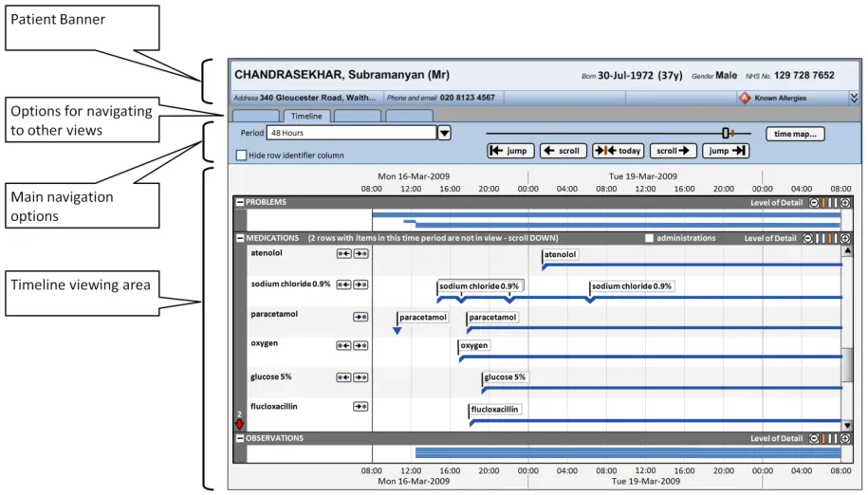Enable Hide row identifier column checkbox
The width and height of the screenshot is (868, 495).
pyautogui.click(x=241, y=156)
